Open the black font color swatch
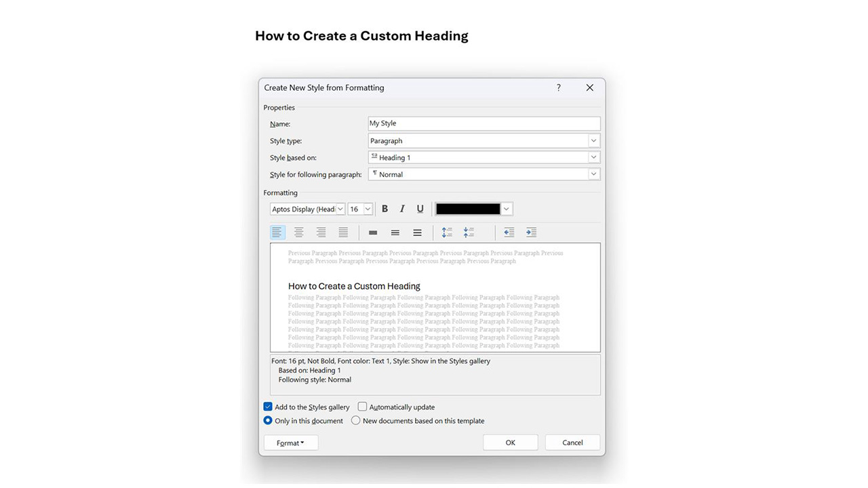Screen dimensions: 868x488 coord(468,209)
